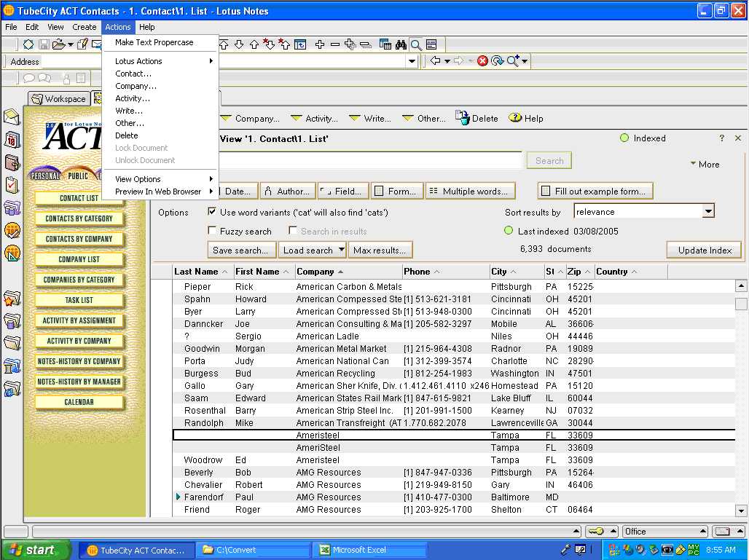Collapse the More search options
This screenshot has height=560, width=749.
[705, 165]
